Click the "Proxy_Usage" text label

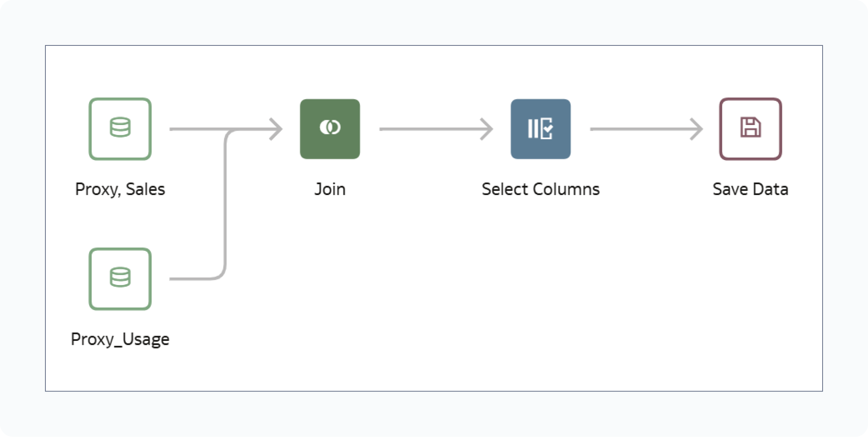[x=120, y=339]
